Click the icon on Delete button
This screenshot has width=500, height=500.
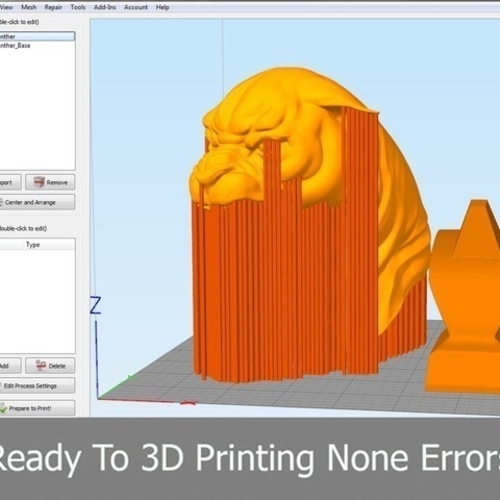pos(41,366)
